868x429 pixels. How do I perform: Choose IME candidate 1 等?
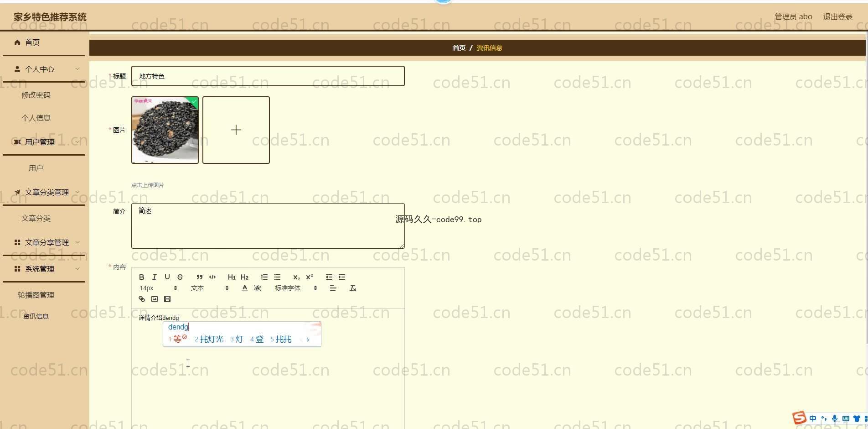tap(177, 339)
